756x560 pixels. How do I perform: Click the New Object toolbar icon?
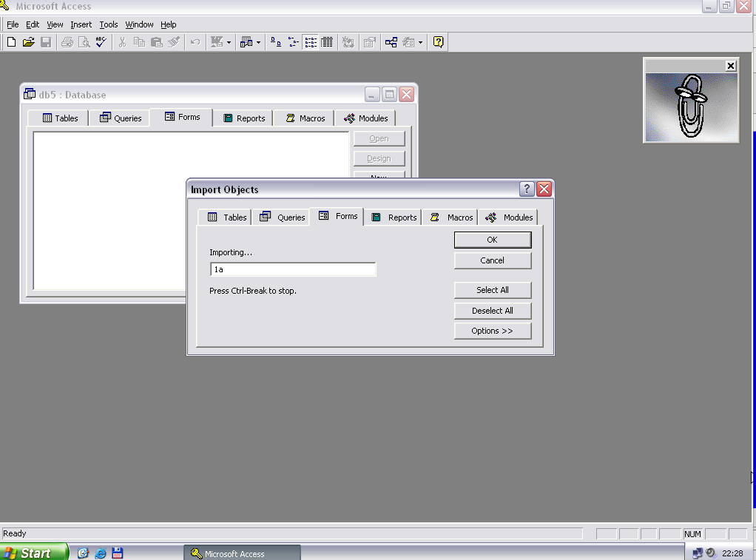click(409, 42)
